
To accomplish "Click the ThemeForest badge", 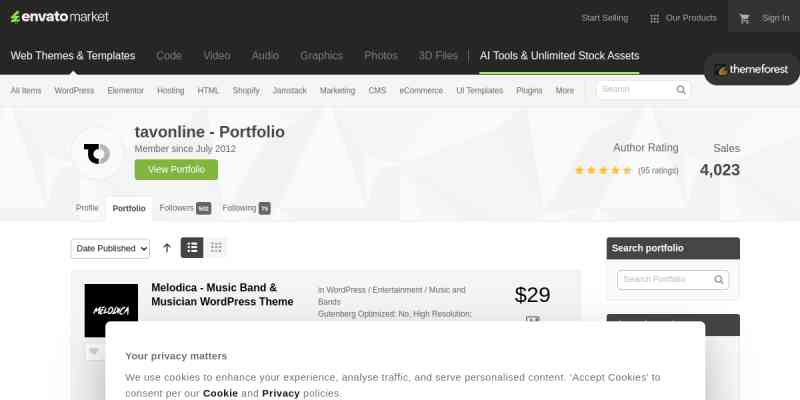I will [753, 70].
